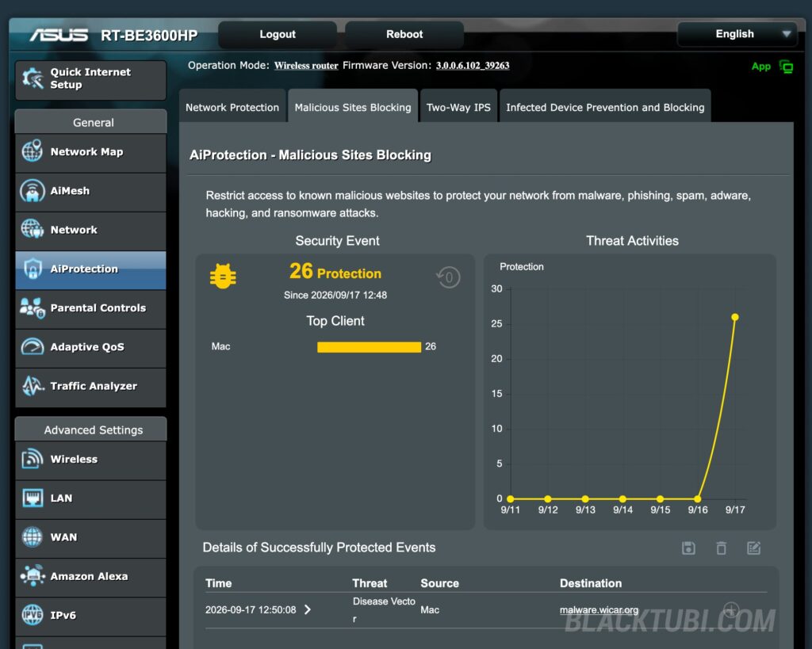Click the Mac source cell in events table
812x649 pixels.
point(430,609)
